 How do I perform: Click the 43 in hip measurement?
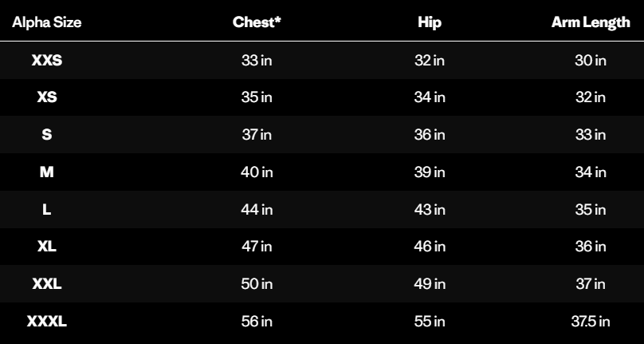point(430,209)
